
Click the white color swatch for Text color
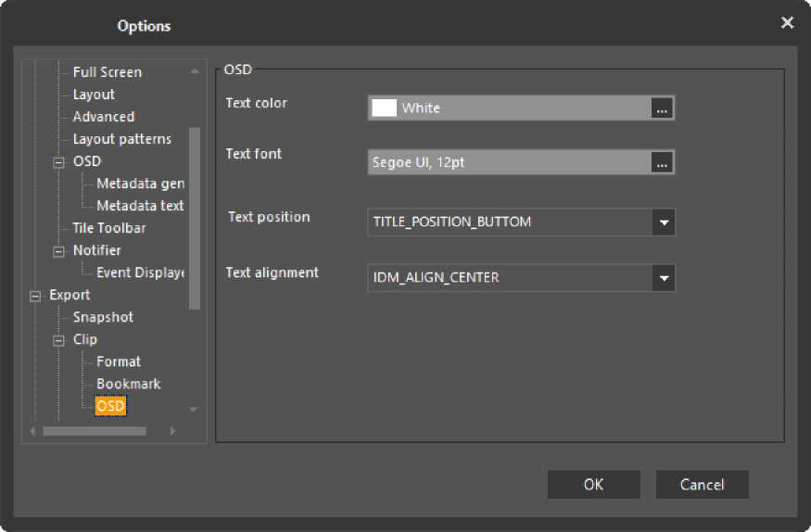pos(384,108)
